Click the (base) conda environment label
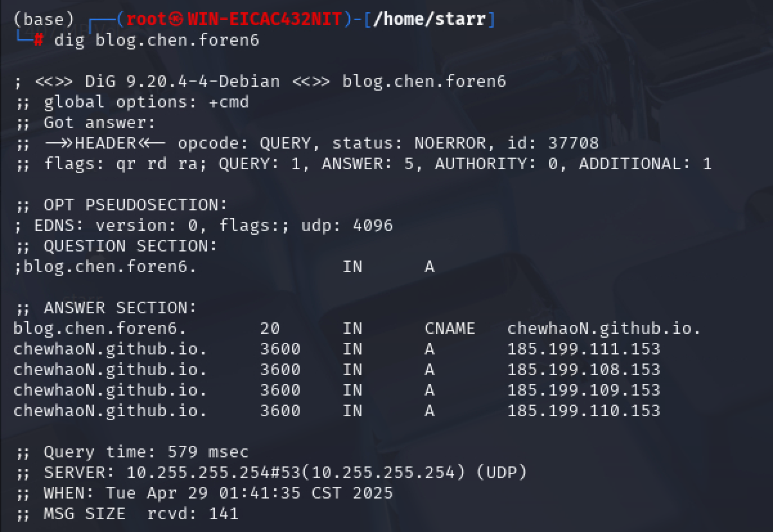 44,20
